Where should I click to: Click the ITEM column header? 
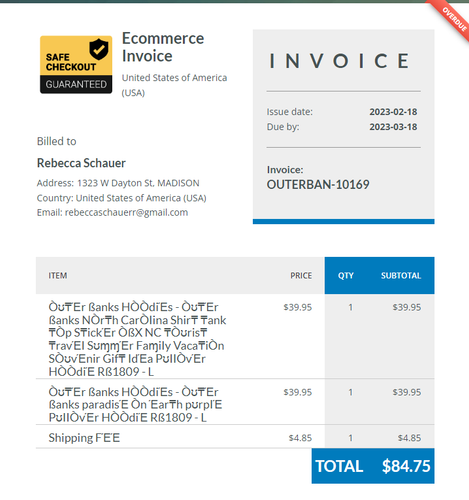tap(58, 276)
